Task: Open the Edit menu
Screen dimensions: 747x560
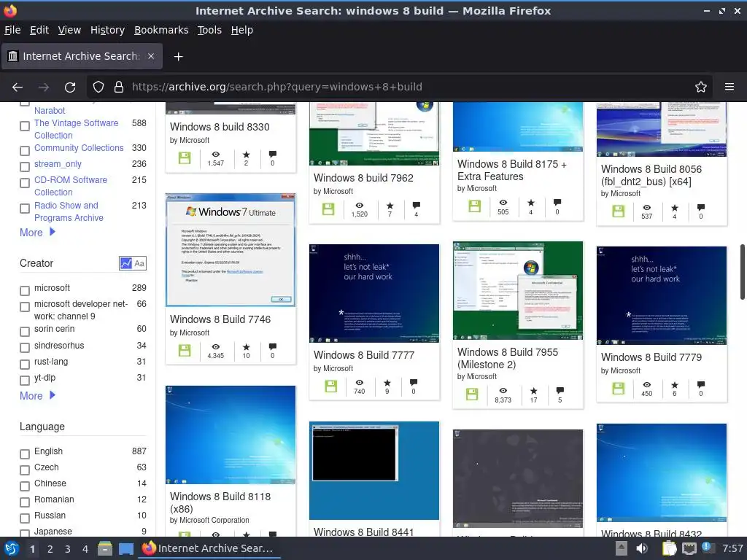Action: [39, 30]
